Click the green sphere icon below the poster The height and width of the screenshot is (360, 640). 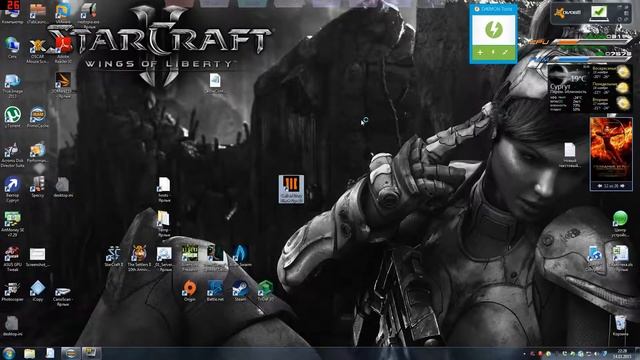pos(620,218)
